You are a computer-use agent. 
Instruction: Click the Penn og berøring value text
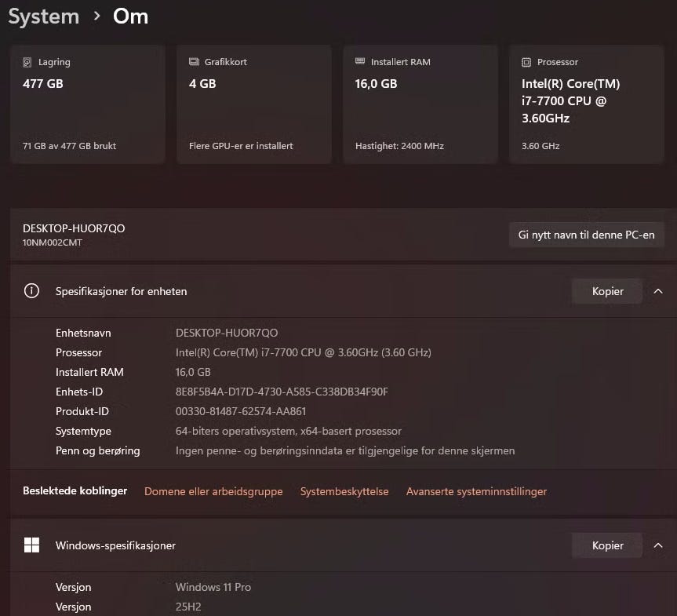[345, 450]
